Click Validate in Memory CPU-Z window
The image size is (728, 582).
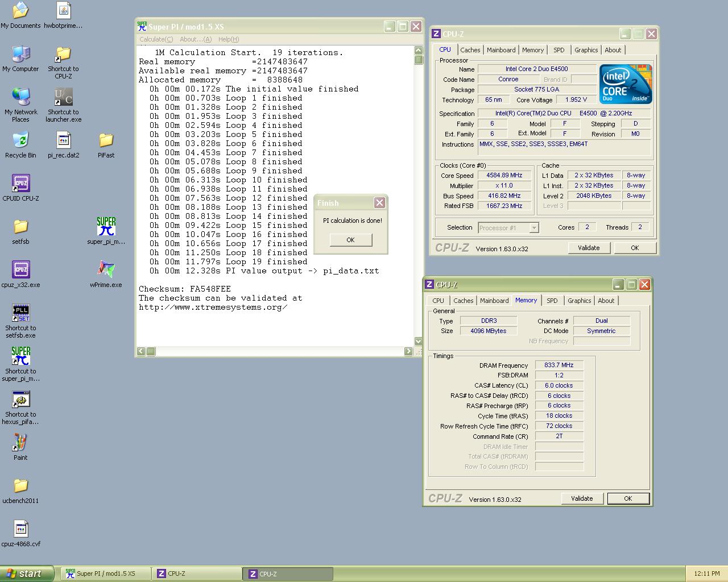[x=582, y=498]
